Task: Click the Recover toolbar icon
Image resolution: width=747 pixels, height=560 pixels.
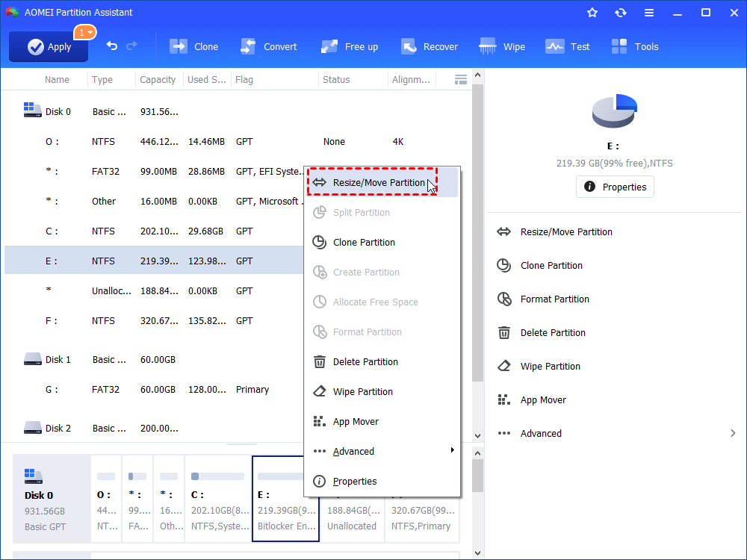Action: click(429, 46)
